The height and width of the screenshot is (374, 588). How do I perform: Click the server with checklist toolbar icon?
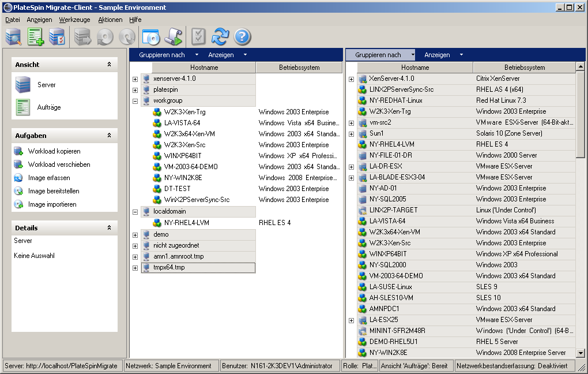[x=57, y=37]
